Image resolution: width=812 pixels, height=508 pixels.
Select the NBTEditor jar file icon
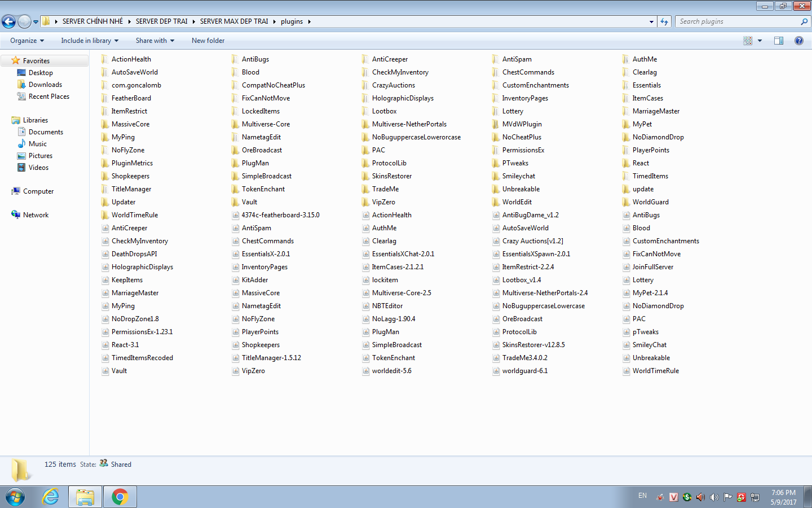click(365, 306)
